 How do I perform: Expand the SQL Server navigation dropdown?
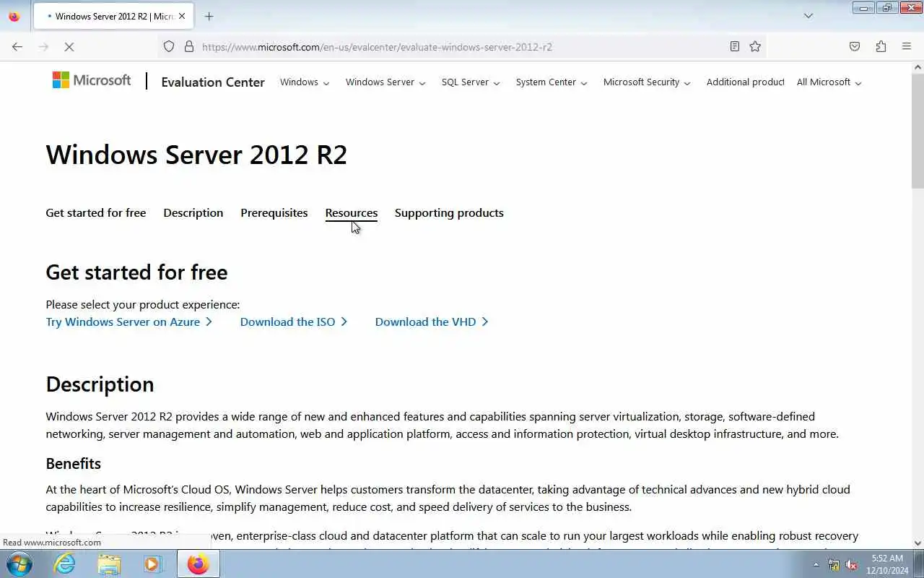[471, 82]
